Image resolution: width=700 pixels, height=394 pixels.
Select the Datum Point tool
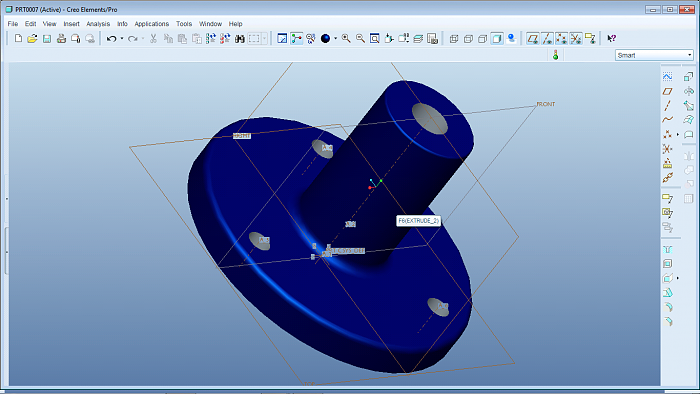(x=667, y=134)
